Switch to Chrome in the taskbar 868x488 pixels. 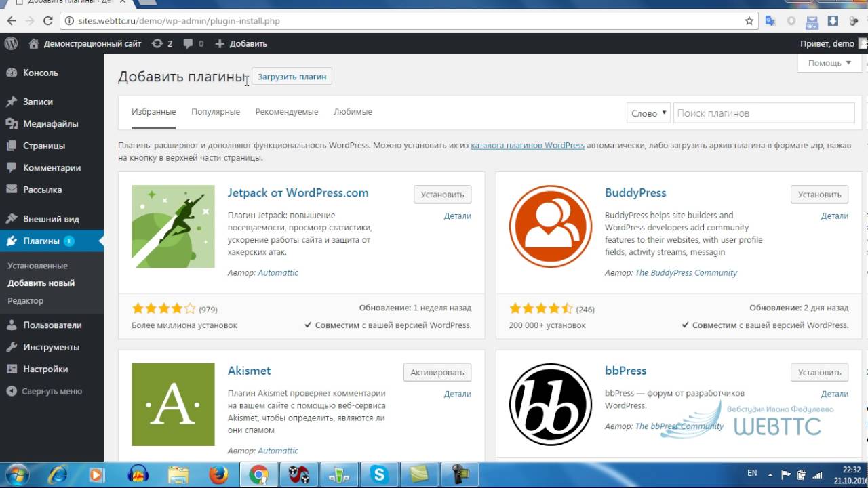(x=258, y=474)
